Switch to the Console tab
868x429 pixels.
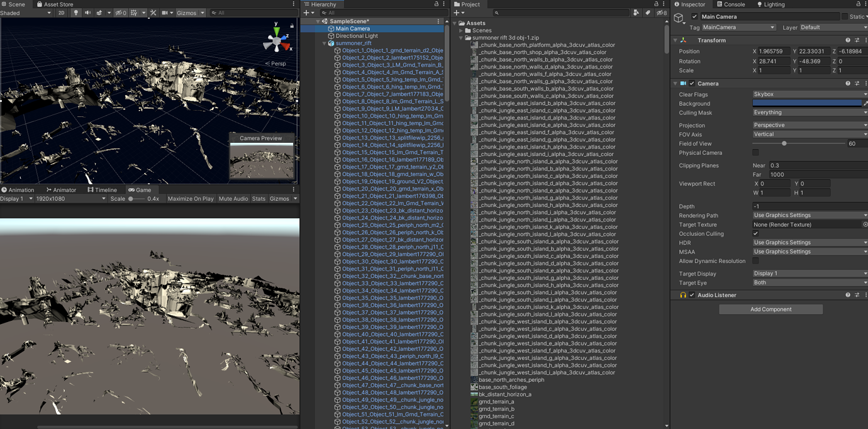730,4
